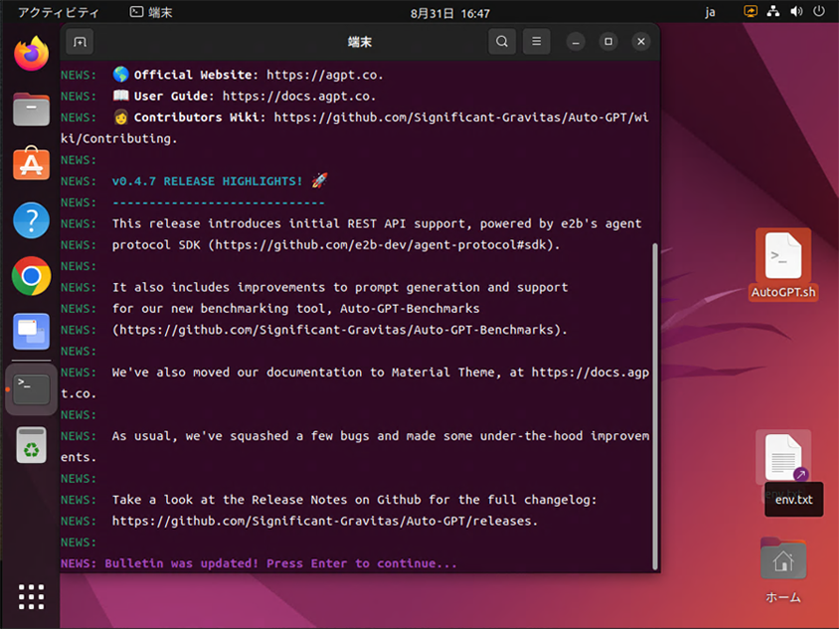This screenshot has width=840, height=629.
Task: Show the applications grid
Action: click(x=32, y=596)
